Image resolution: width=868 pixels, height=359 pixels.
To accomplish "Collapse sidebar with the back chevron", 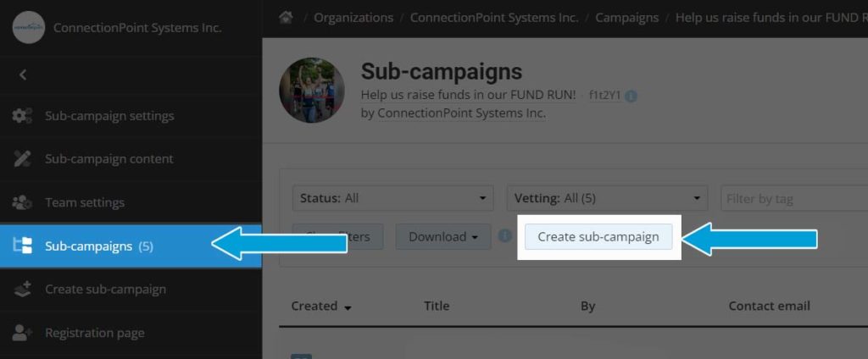I will click(x=23, y=75).
